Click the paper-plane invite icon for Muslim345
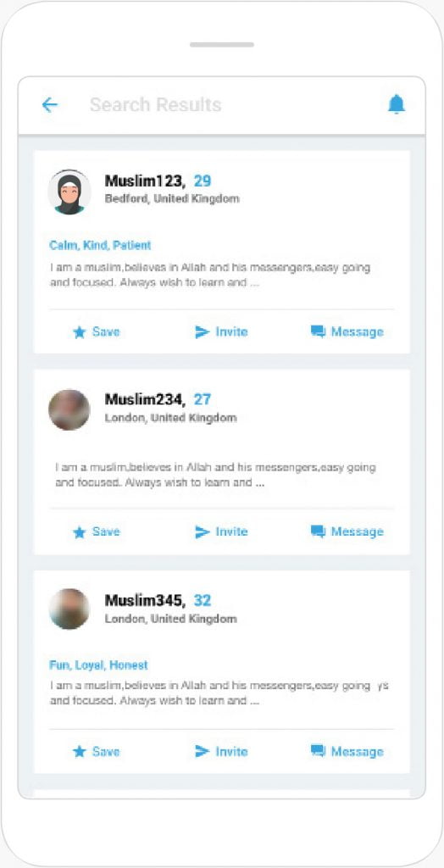 tap(203, 752)
